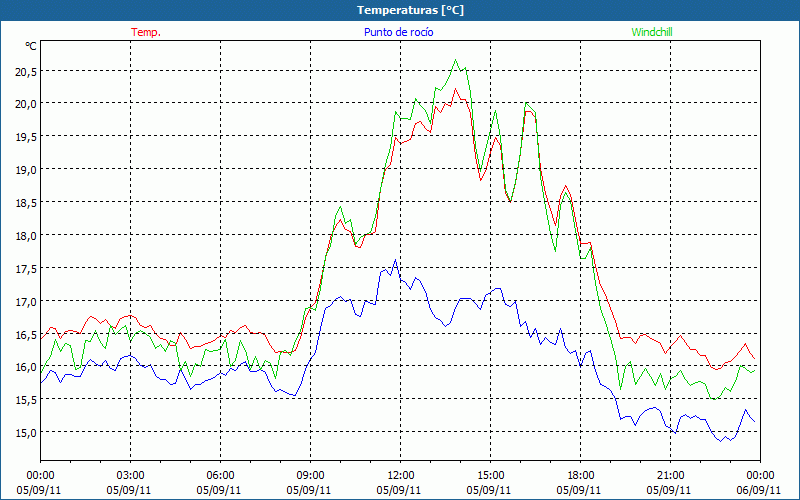Click the 09:00 time axis label
The image size is (800, 500).
click(310, 476)
